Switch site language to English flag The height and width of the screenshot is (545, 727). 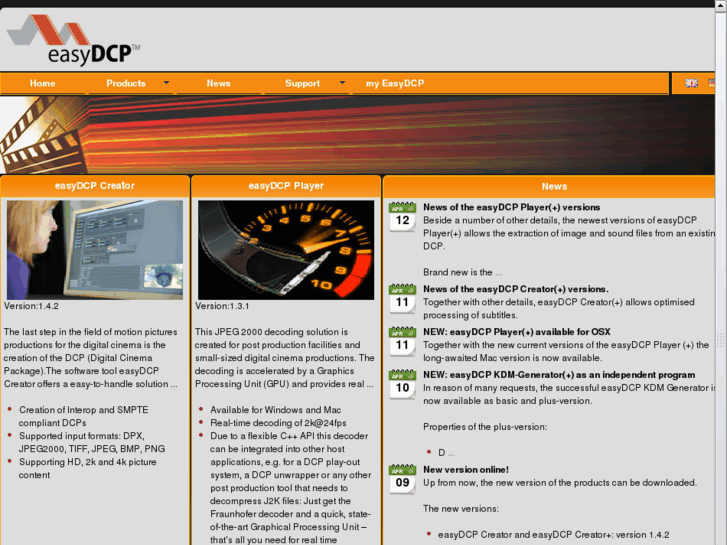coord(692,83)
